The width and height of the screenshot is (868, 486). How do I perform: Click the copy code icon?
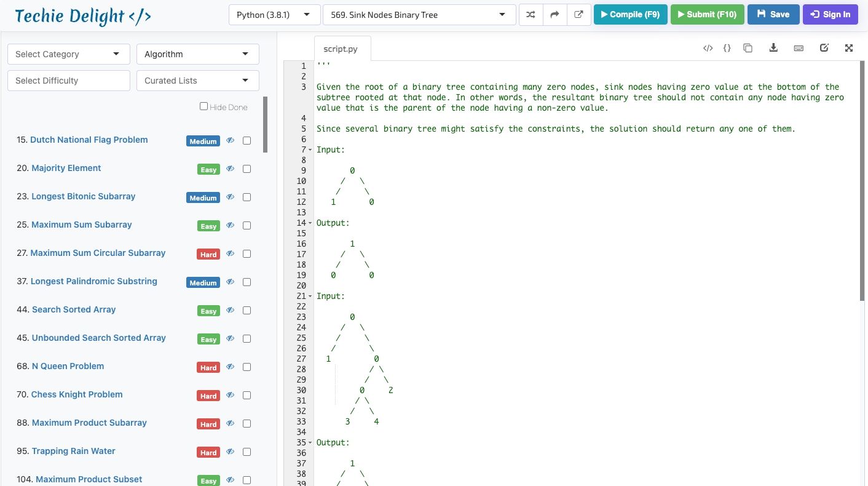[x=748, y=48]
